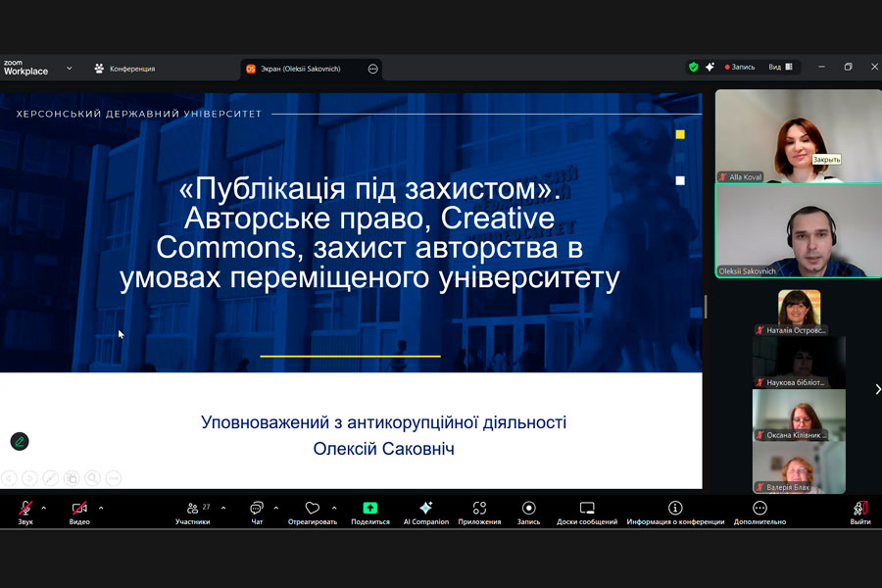Open the Участники participants panel

192,513
